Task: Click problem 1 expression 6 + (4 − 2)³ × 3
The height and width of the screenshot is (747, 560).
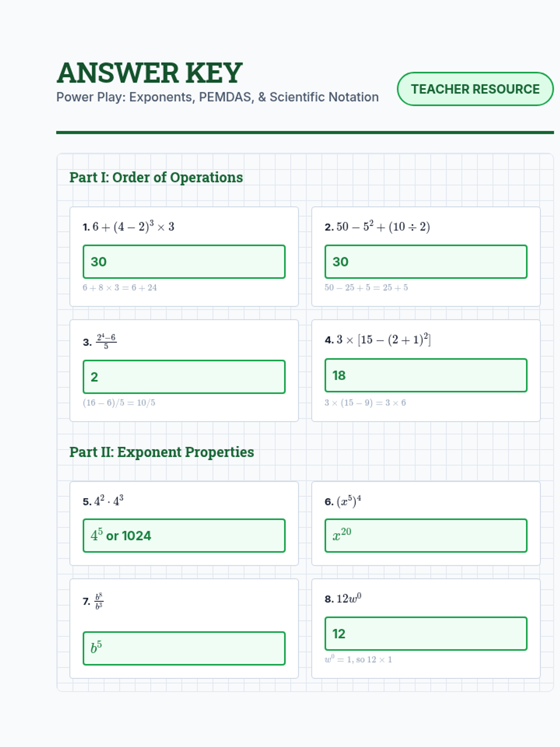Action: (x=133, y=227)
